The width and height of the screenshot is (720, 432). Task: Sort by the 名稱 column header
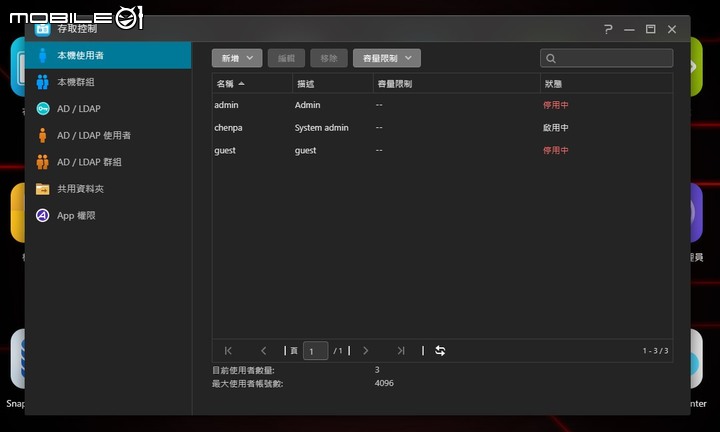[252, 84]
